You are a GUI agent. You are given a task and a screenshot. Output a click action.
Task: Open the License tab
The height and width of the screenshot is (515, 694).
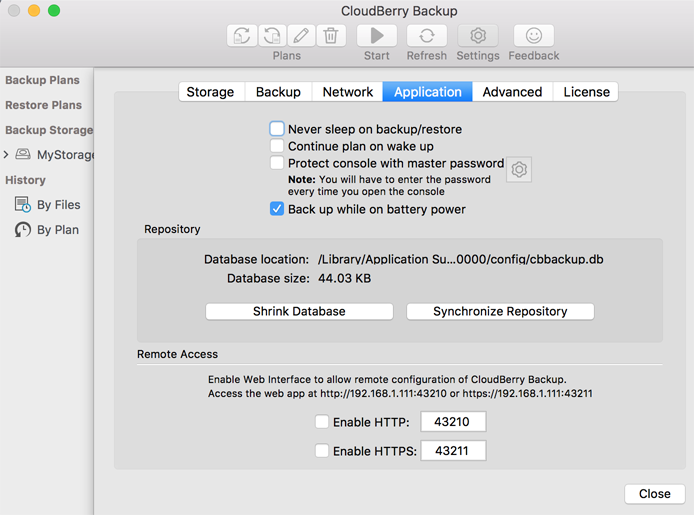pos(586,92)
